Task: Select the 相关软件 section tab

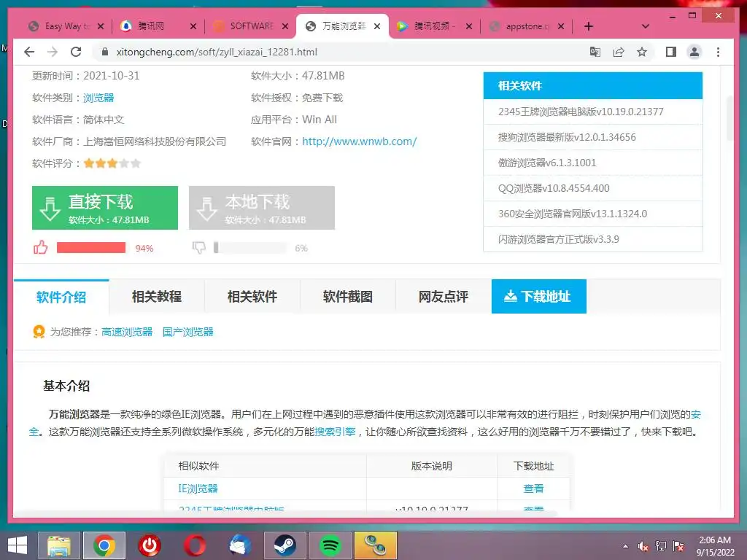Action: 252,297
